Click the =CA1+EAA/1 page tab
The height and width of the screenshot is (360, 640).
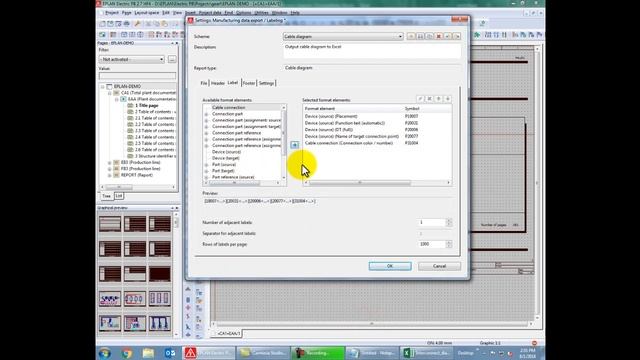229,334
